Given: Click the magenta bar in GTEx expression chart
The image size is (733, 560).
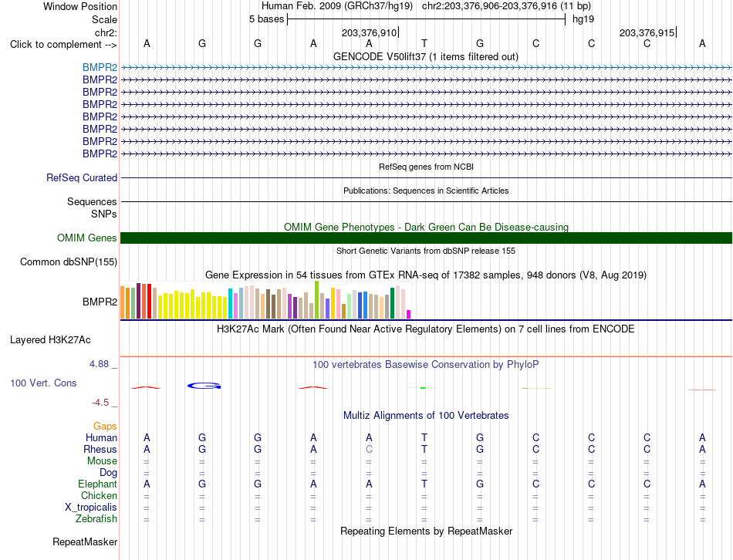Looking at the screenshot, I should point(409,314).
